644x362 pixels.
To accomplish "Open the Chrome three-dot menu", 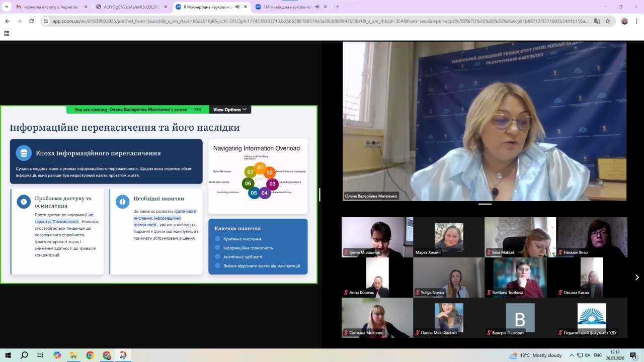I will (636, 21).
